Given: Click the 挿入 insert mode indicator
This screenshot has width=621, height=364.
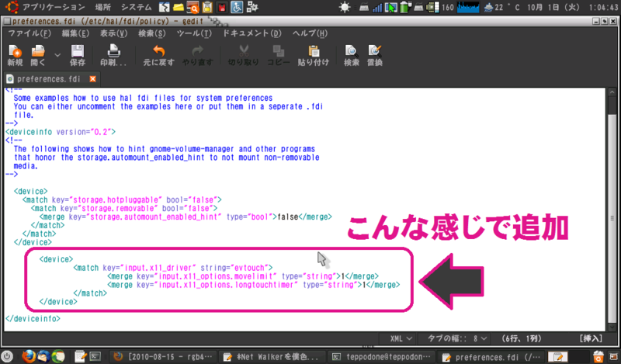Looking at the screenshot, I should [x=591, y=338].
